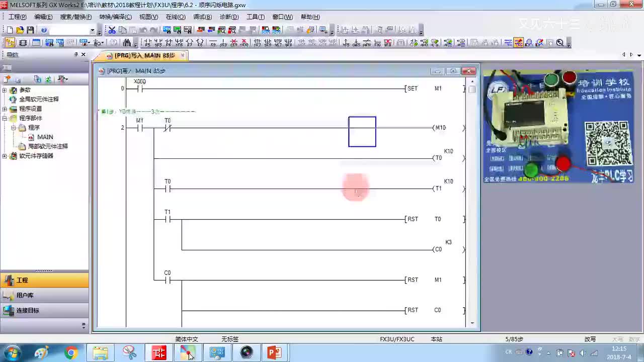Open the 转换/编译(C) menu

(x=115, y=17)
